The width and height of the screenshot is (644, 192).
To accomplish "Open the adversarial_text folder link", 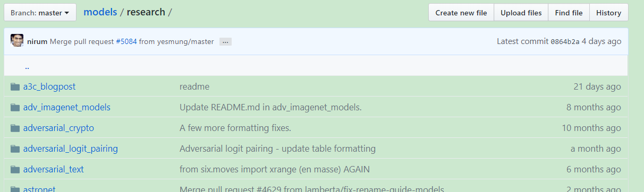I will click(x=54, y=169).
